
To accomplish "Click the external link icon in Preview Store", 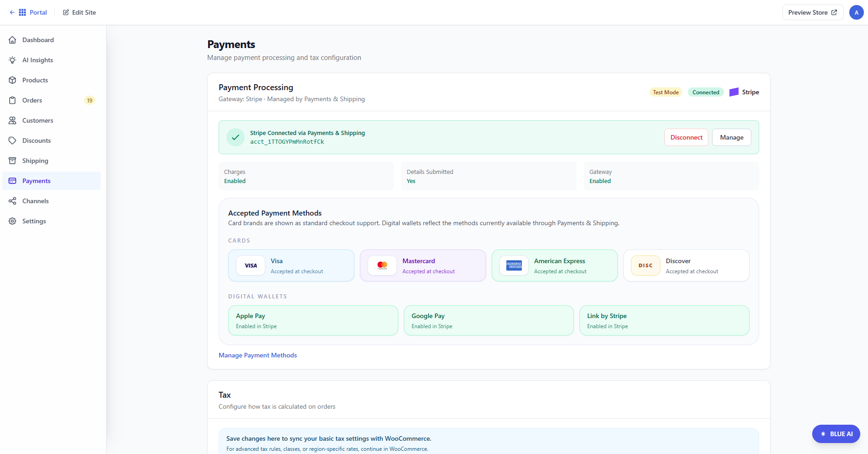I will coord(834,12).
